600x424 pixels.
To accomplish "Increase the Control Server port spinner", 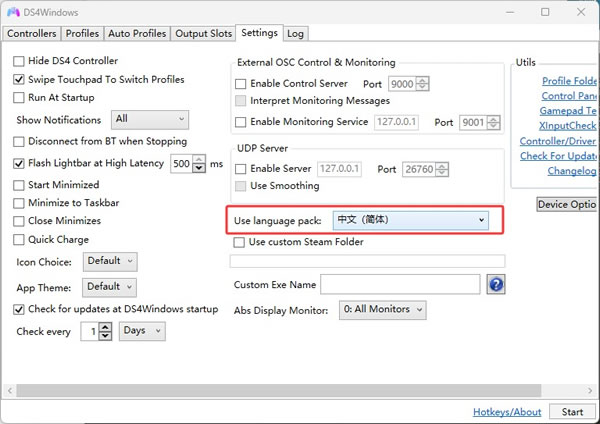I will (423, 80).
